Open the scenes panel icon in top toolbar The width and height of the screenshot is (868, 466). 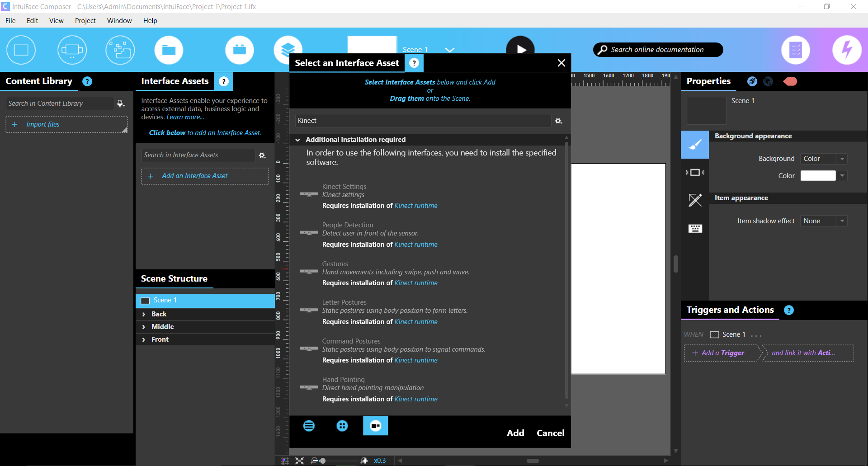(x=21, y=50)
